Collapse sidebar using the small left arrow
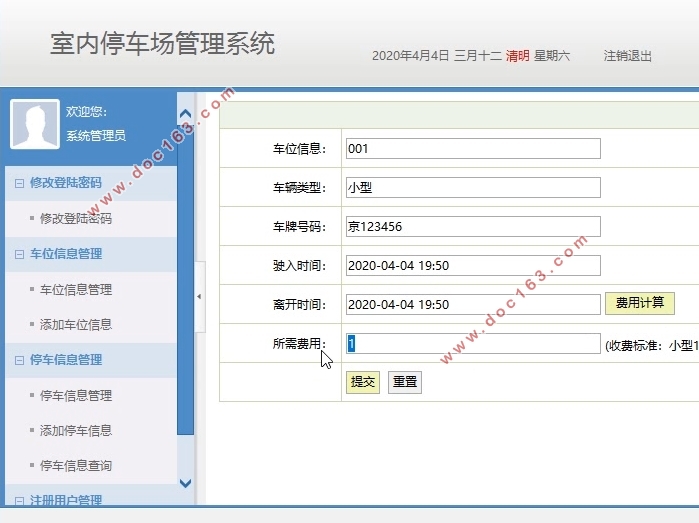 coord(199,297)
